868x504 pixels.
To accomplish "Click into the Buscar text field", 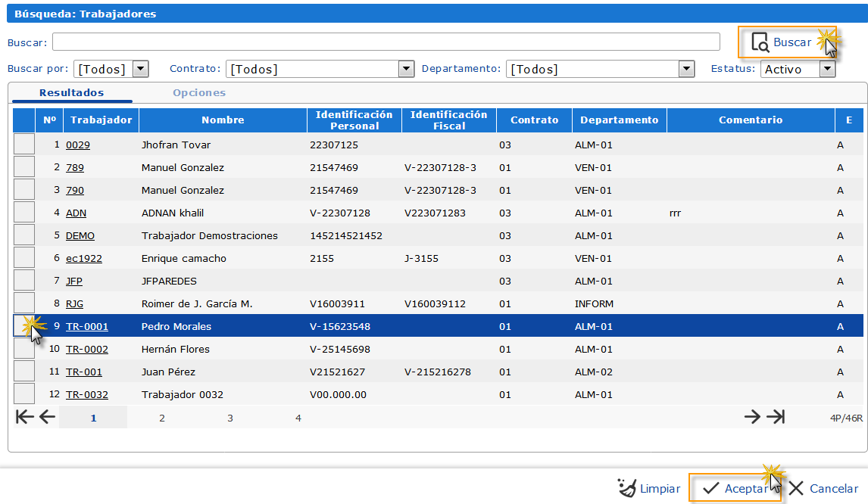I will pos(386,42).
